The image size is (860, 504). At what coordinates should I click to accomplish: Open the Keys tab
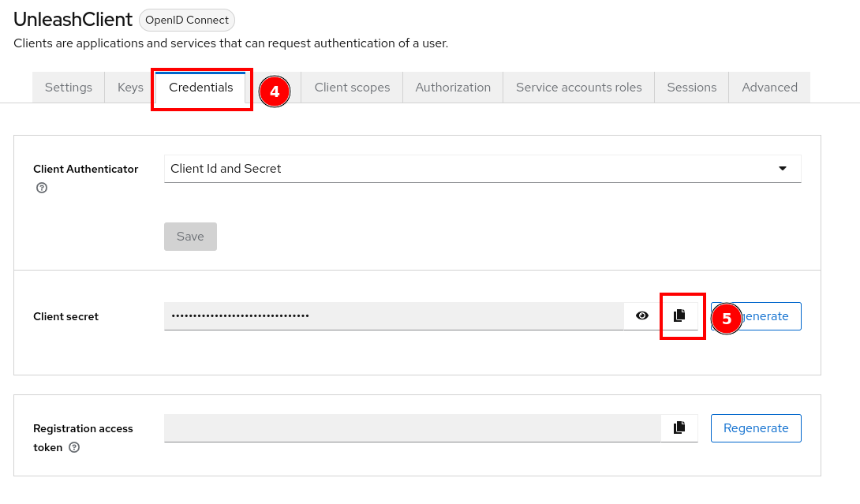(129, 87)
